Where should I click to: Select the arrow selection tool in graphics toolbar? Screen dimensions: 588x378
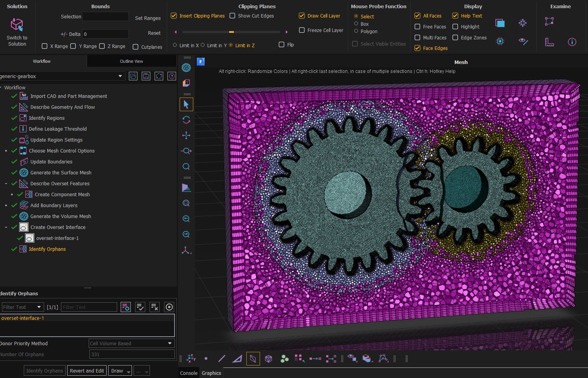pyautogui.click(x=186, y=104)
